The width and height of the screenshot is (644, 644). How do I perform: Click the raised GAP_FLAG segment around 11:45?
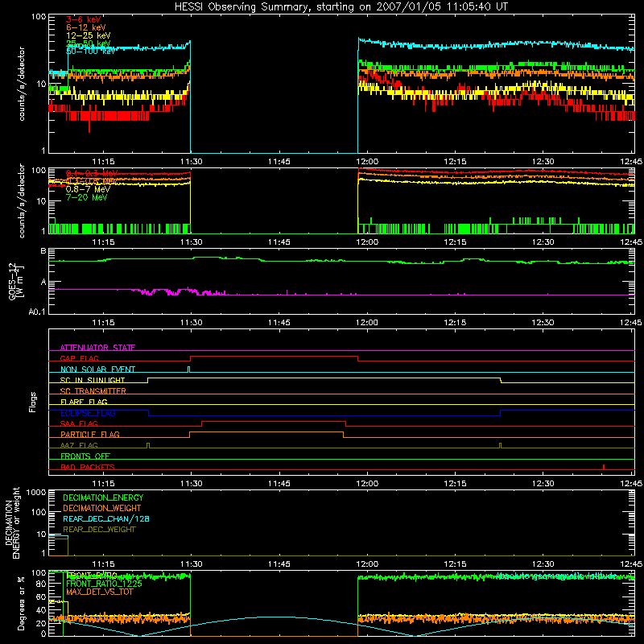coord(274,356)
